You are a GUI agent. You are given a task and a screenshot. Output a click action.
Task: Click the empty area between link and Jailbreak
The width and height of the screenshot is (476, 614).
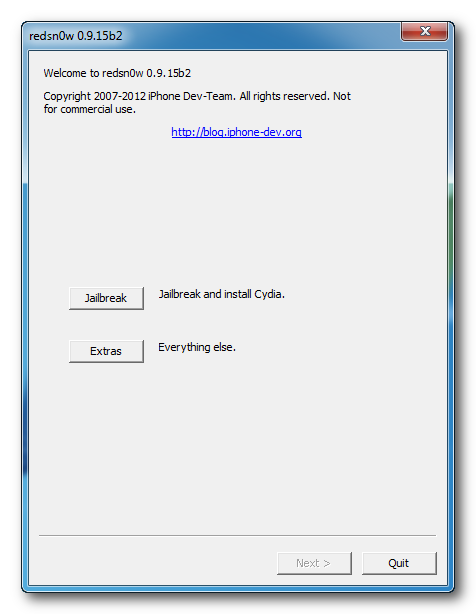pos(237,211)
